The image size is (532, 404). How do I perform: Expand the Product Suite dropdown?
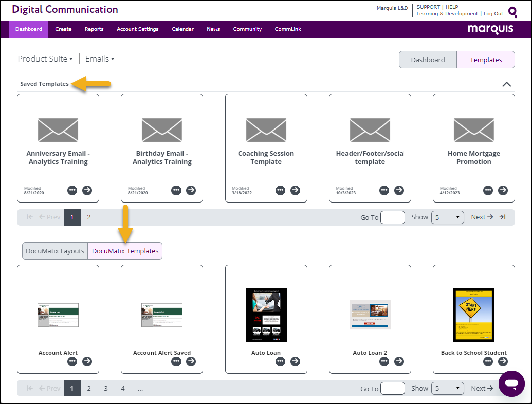click(45, 59)
